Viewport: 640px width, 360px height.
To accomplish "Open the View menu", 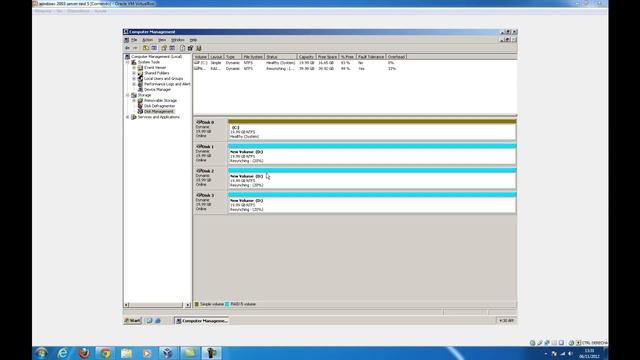I will coord(162,40).
